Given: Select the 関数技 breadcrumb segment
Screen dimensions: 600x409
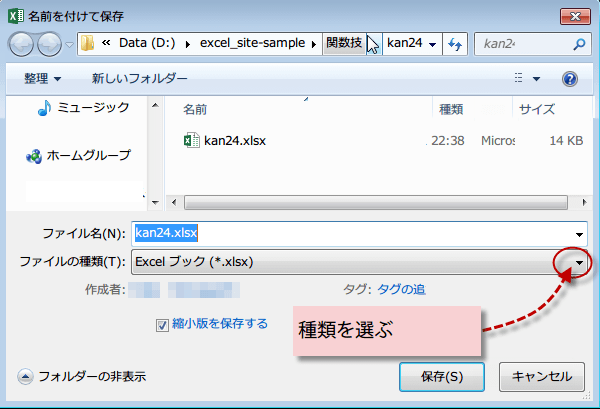Looking at the screenshot, I should coord(344,43).
